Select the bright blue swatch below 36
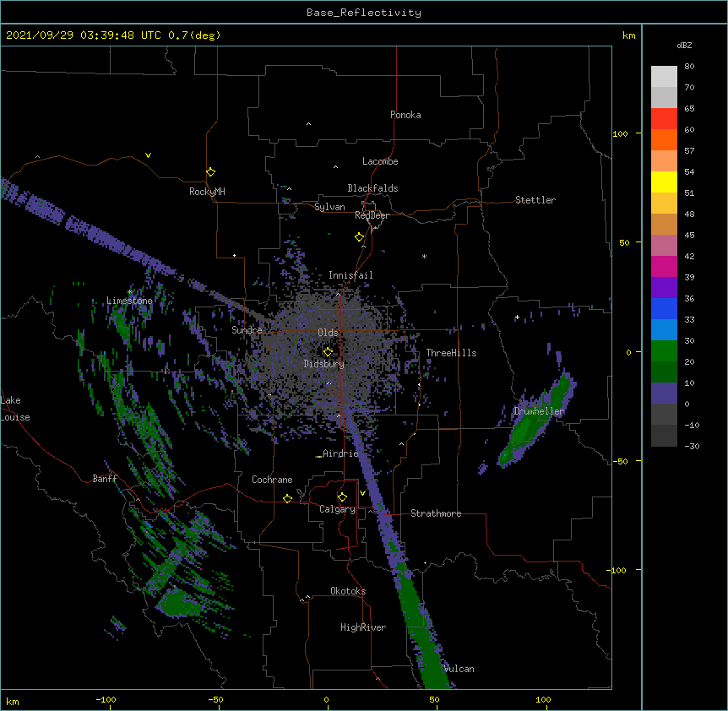The width and height of the screenshot is (728, 711). (x=664, y=308)
